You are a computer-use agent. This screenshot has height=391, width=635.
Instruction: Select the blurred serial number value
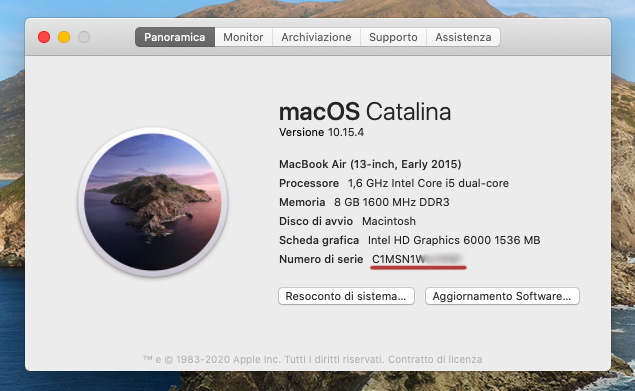[x=418, y=259]
